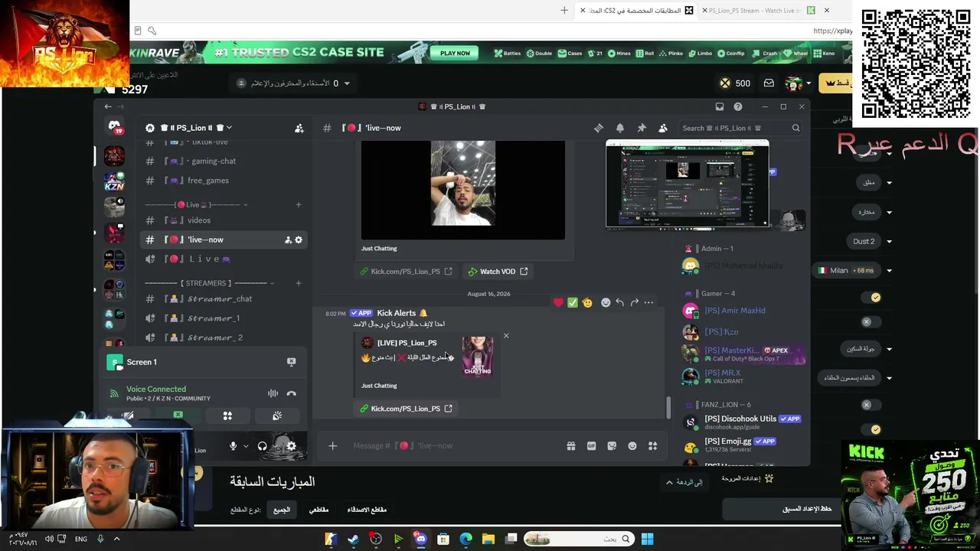
Task: Deafen using the headphones icon
Action: pyautogui.click(x=262, y=446)
